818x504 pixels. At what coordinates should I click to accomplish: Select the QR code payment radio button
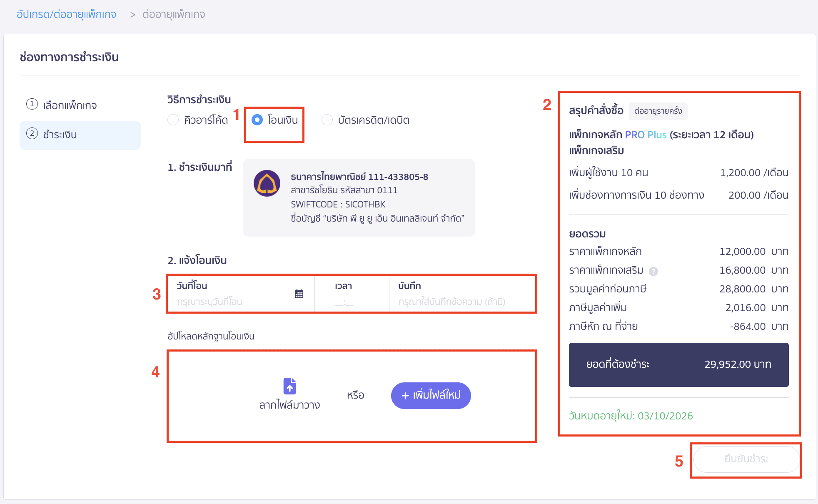(x=173, y=120)
